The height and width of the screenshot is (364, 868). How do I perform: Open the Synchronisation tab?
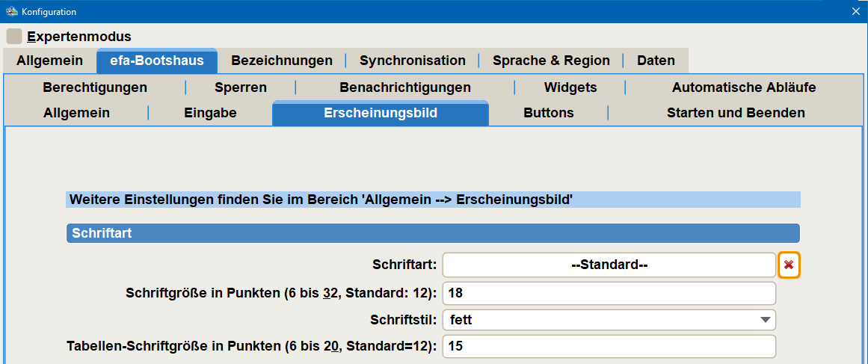[x=413, y=61]
